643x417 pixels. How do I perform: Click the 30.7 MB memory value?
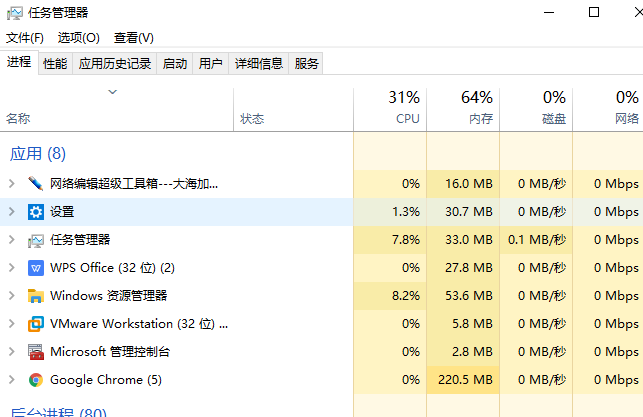pos(469,212)
